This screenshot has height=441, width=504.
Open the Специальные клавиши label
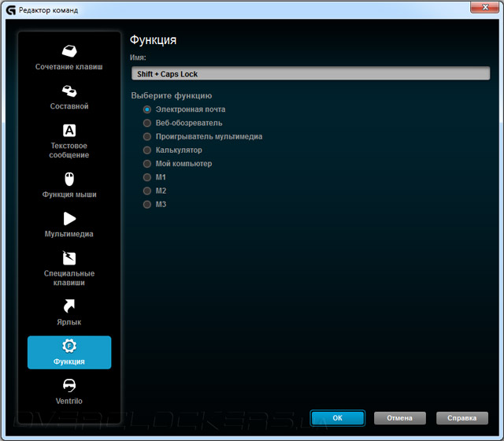click(69, 278)
